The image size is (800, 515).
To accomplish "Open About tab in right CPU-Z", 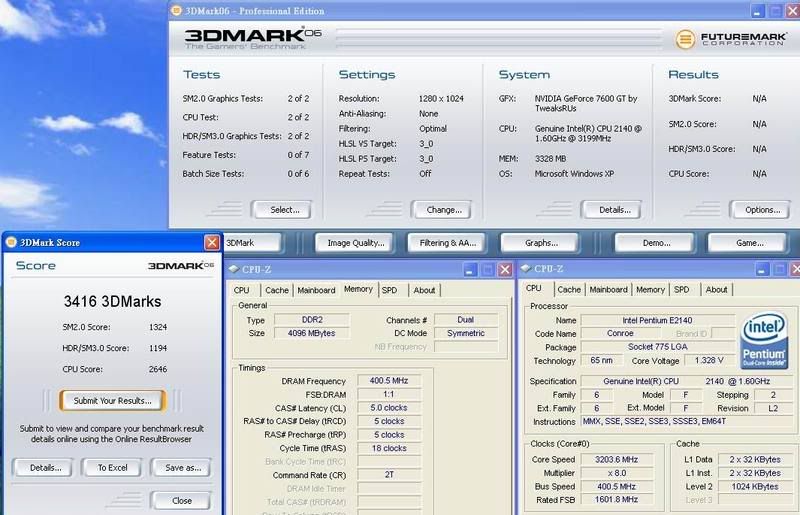I will [x=716, y=289].
